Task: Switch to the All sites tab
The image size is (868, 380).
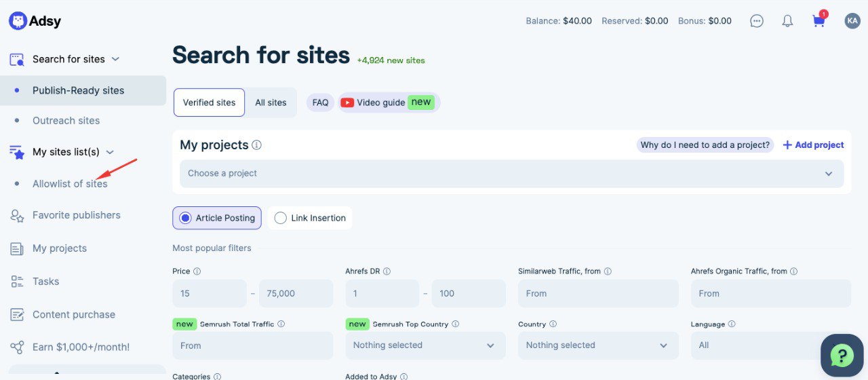Action: (271, 102)
